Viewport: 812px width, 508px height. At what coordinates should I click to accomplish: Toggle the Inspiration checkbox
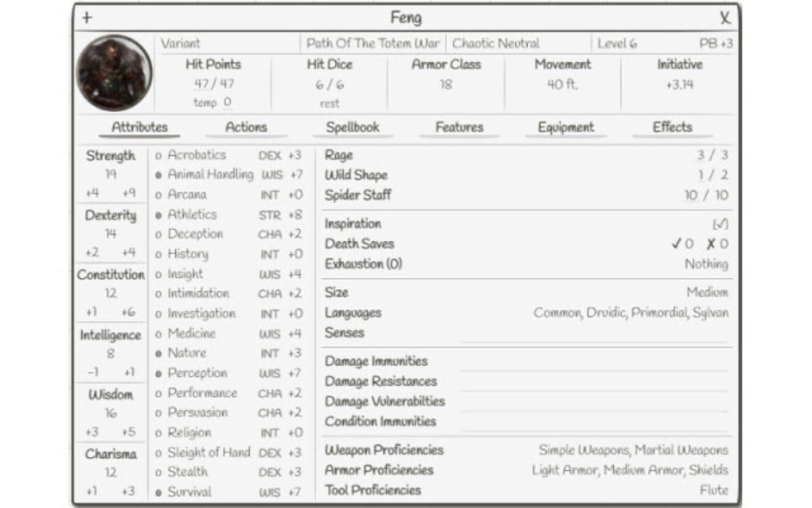720,224
